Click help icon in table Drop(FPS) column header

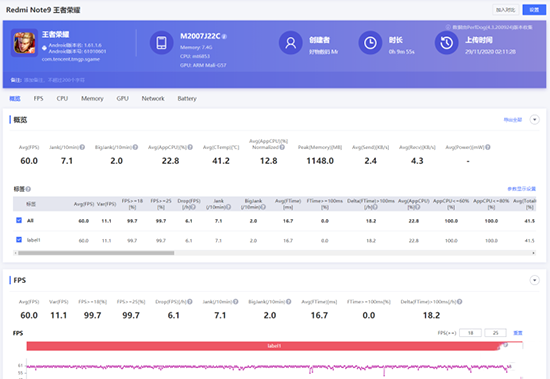[x=193, y=207]
